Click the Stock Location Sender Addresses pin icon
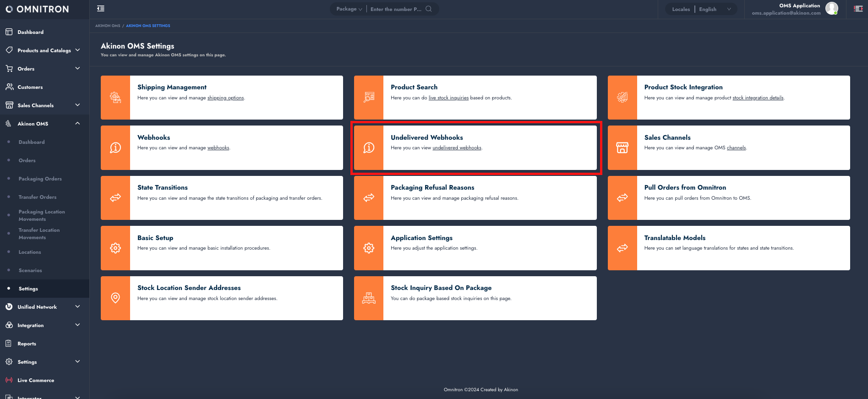Image resolution: width=868 pixels, height=399 pixels. (115, 298)
